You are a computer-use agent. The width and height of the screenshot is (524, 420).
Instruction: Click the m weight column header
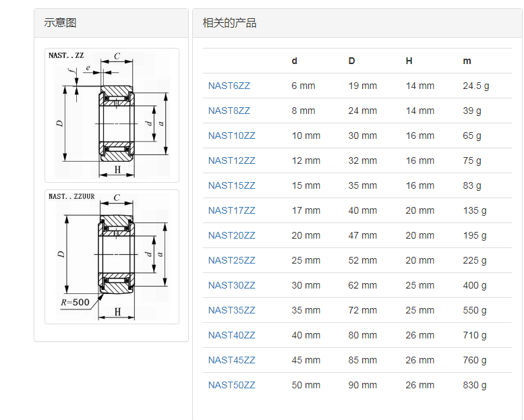click(x=467, y=61)
